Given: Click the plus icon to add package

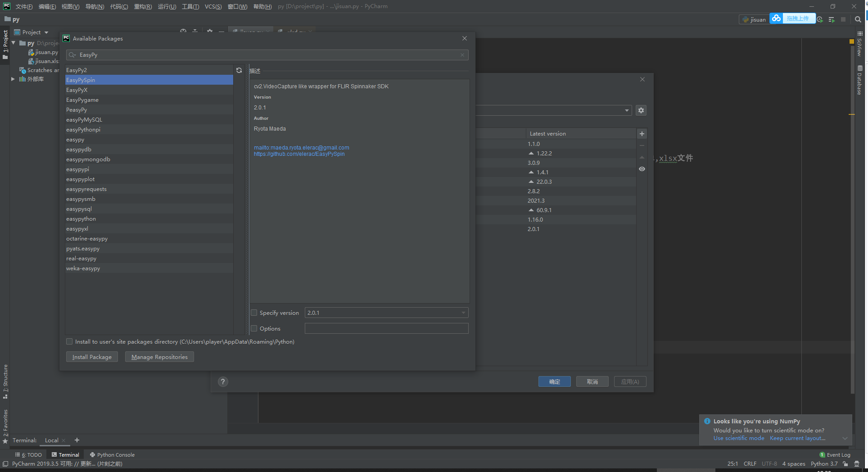Looking at the screenshot, I should [642, 134].
